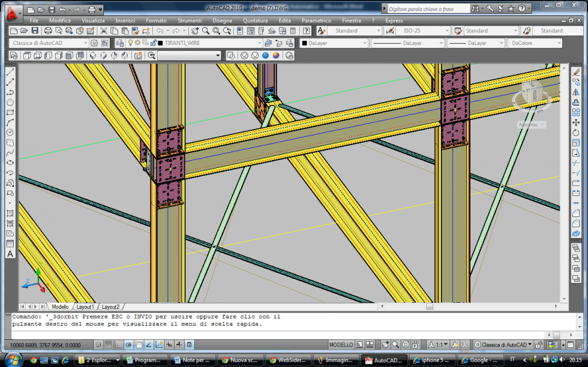
Task: Open the DaLayer color control dropdown
Action: click(x=332, y=43)
